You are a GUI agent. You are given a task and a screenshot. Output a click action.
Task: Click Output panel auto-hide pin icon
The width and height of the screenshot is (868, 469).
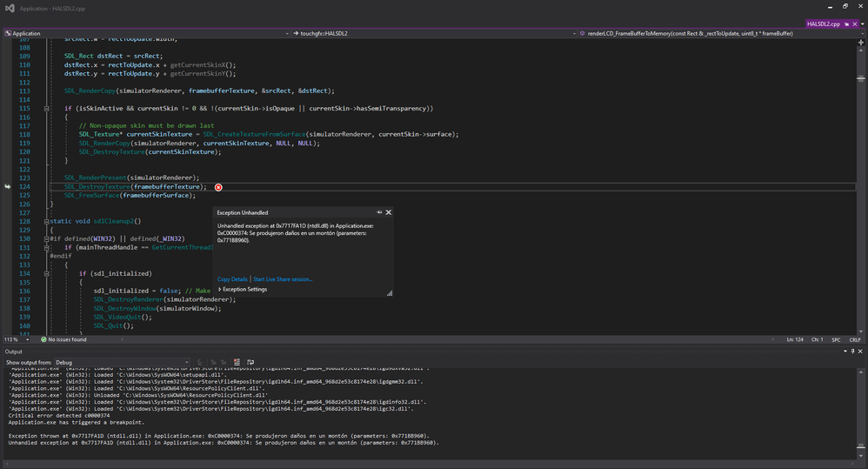(x=852, y=351)
